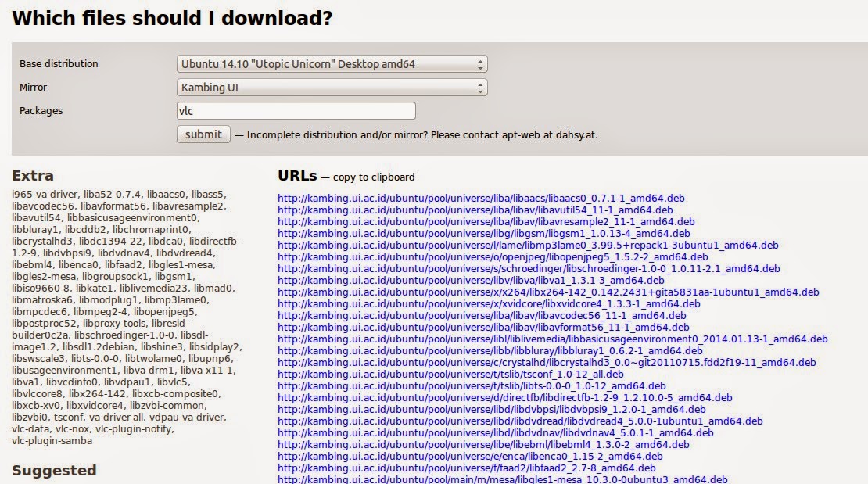868x484 pixels.
Task: Click the Packages input field containing vlc
Action: [x=296, y=111]
